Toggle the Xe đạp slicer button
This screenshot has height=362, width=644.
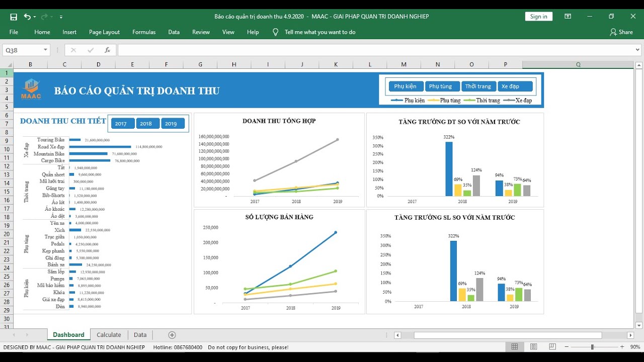coord(515,86)
